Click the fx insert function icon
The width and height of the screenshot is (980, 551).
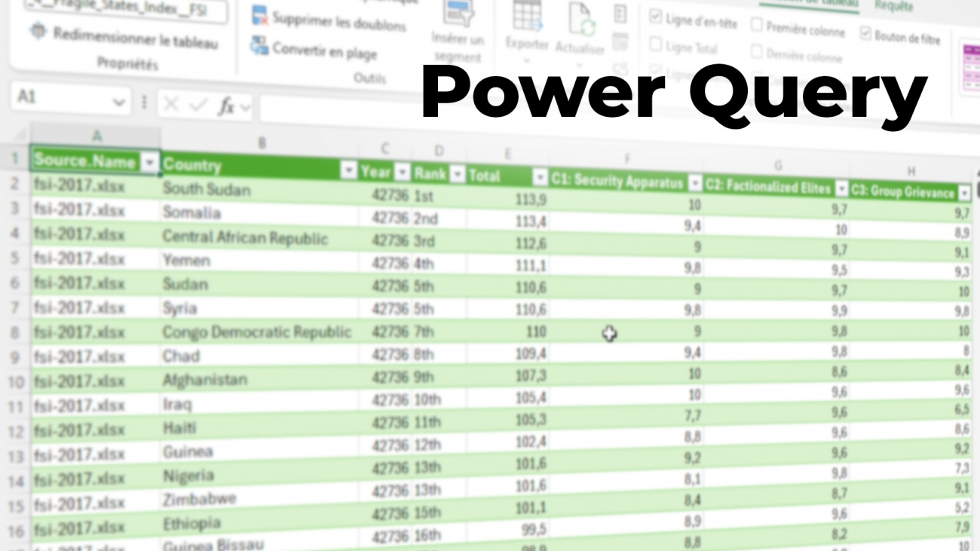[226, 106]
